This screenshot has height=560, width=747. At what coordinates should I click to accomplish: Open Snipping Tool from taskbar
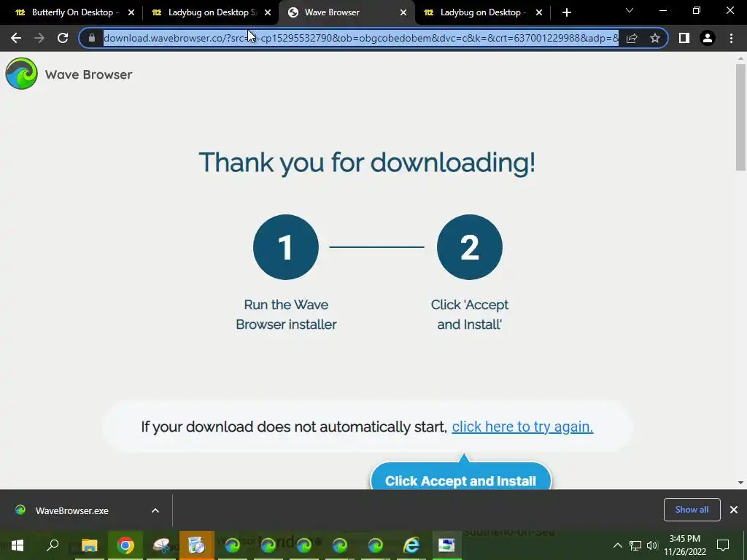pyautogui.click(x=161, y=545)
